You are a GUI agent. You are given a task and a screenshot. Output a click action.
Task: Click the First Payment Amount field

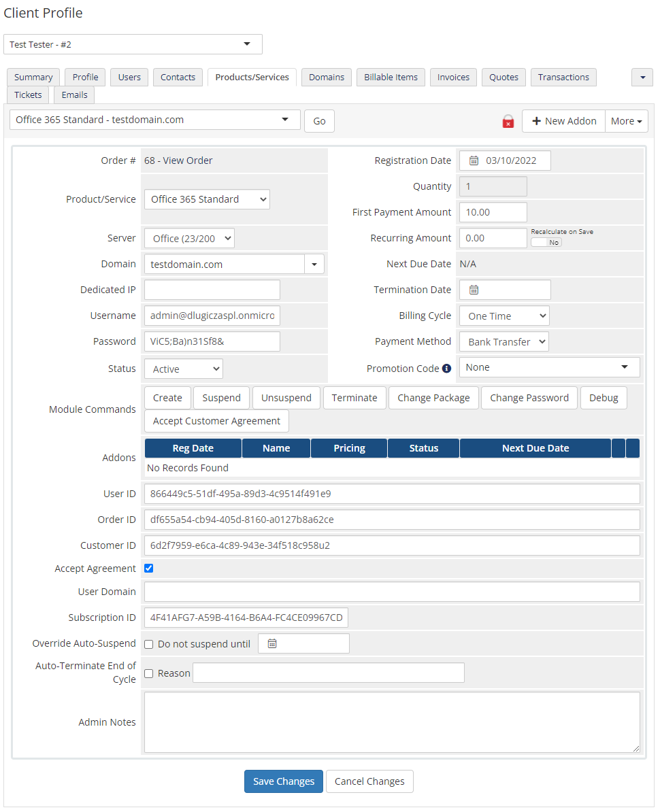click(x=493, y=212)
